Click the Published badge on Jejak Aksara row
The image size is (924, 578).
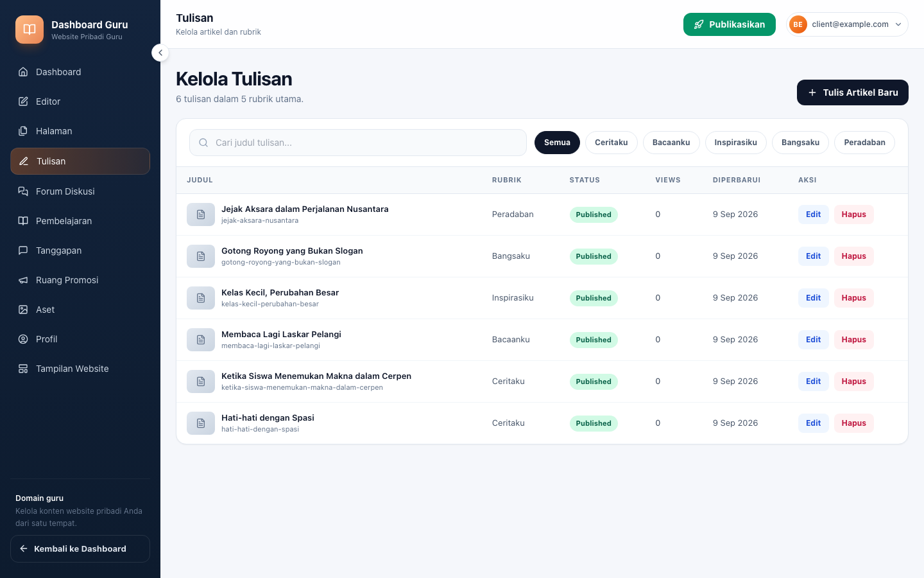[594, 215]
